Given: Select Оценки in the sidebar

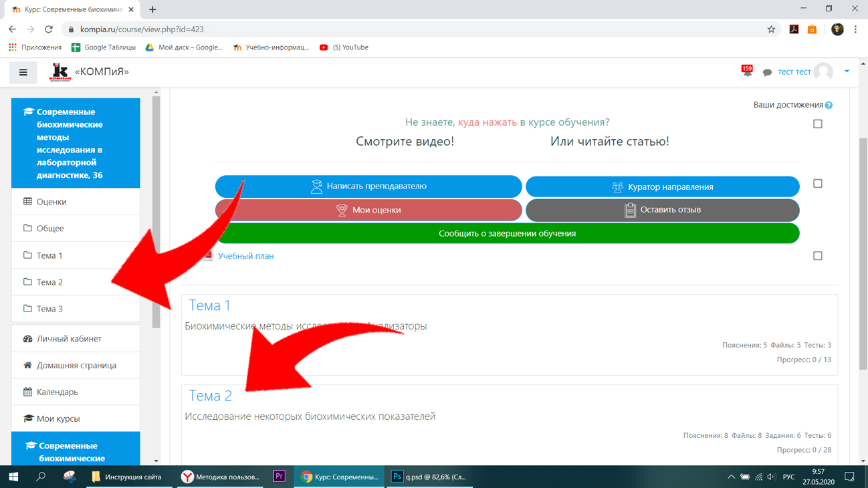Looking at the screenshot, I should tap(76, 201).
